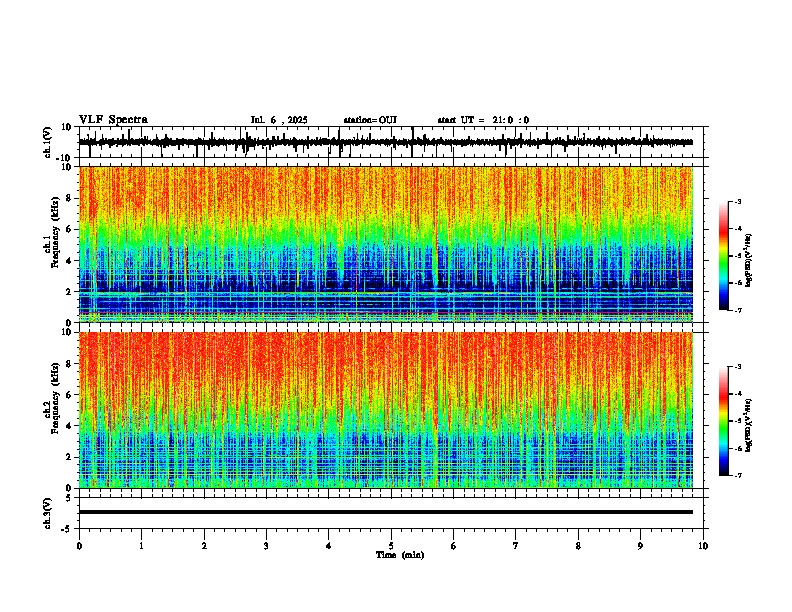This screenshot has height=612, width=792.
Task: Click the "8" kHz tick of ch.1 spectrogram
Action: point(69,198)
